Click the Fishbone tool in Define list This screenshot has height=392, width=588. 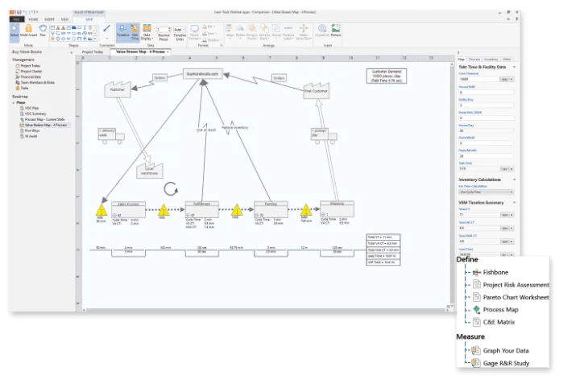pyautogui.click(x=495, y=272)
